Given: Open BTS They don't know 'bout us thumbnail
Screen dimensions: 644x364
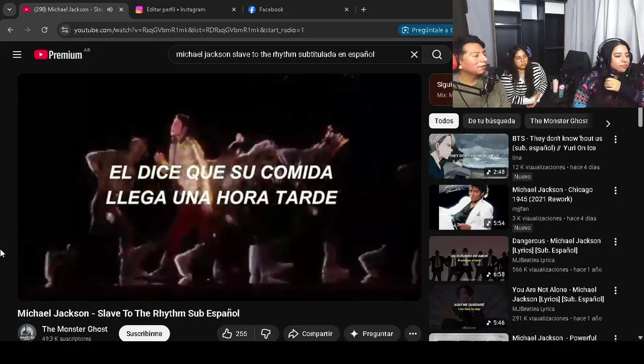Looking at the screenshot, I should coord(469,156).
